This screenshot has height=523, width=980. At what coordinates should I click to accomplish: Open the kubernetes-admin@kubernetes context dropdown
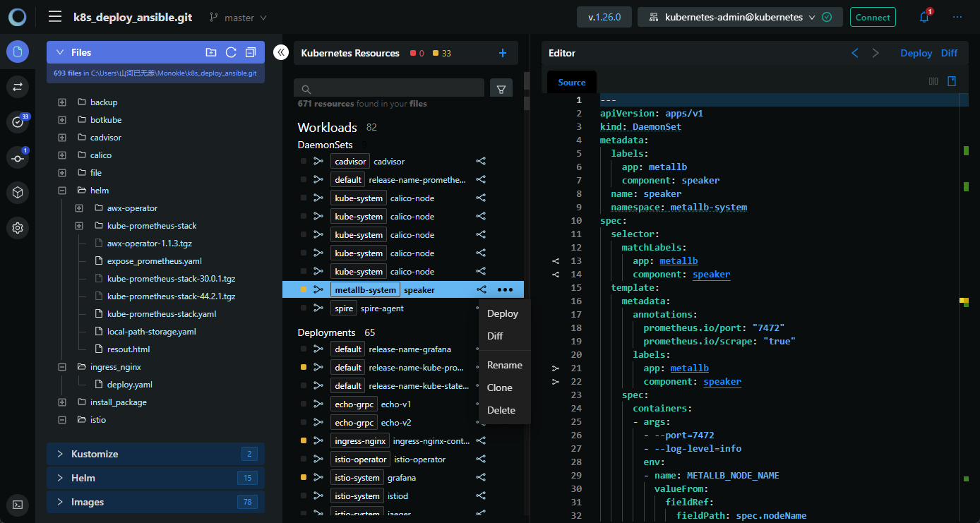pyautogui.click(x=740, y=17)
